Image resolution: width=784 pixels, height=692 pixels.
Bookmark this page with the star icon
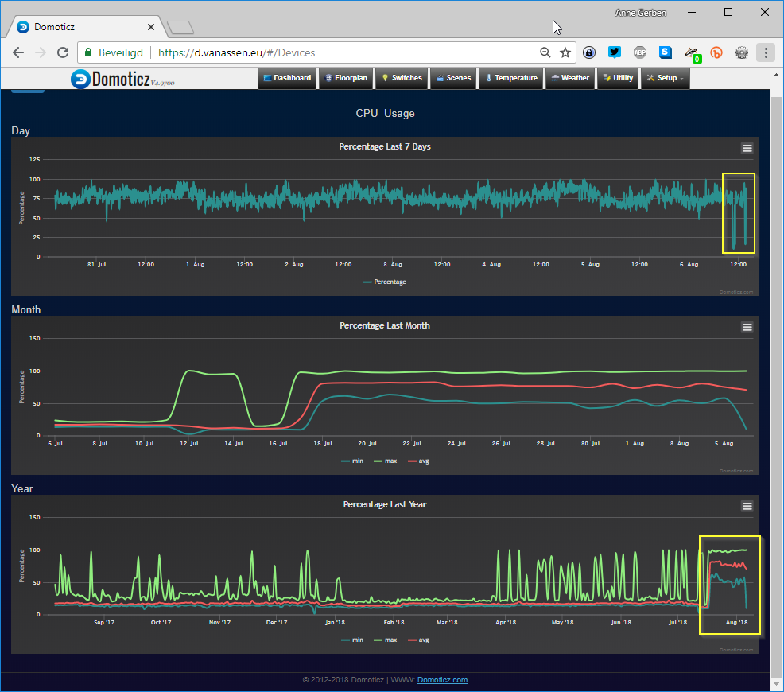pyautogui.click(x=565, y=52)
